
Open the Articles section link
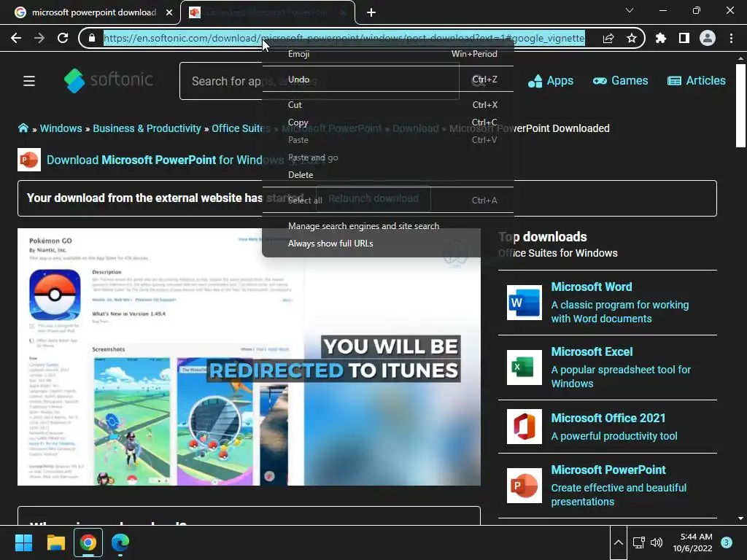[697, 81]
